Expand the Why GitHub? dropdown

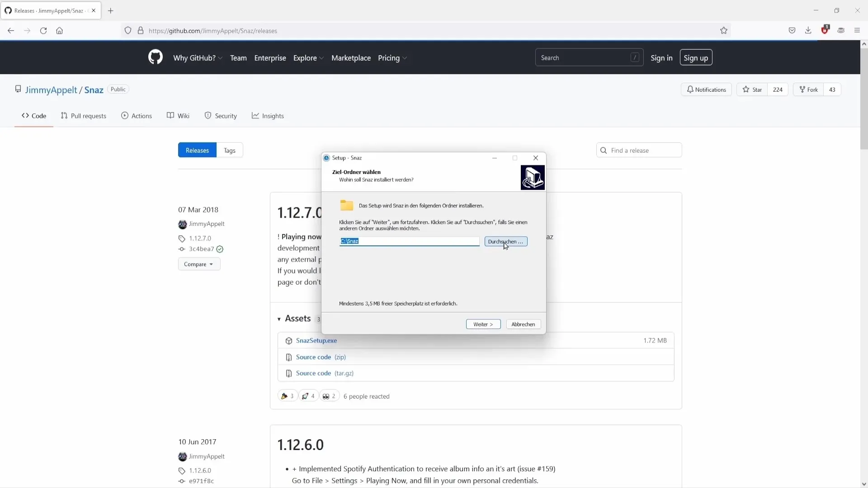[198, 58]
